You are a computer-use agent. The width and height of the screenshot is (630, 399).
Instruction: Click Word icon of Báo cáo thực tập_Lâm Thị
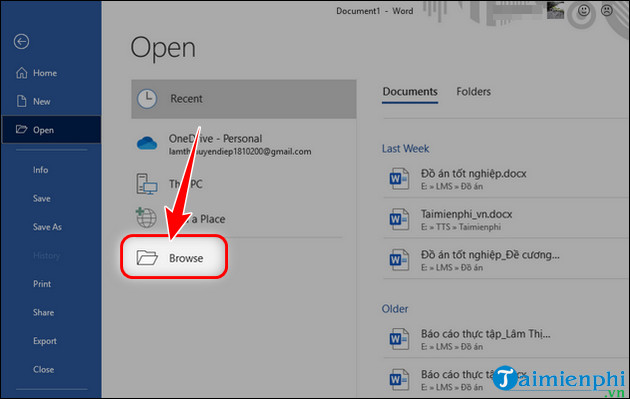[399, 339]
